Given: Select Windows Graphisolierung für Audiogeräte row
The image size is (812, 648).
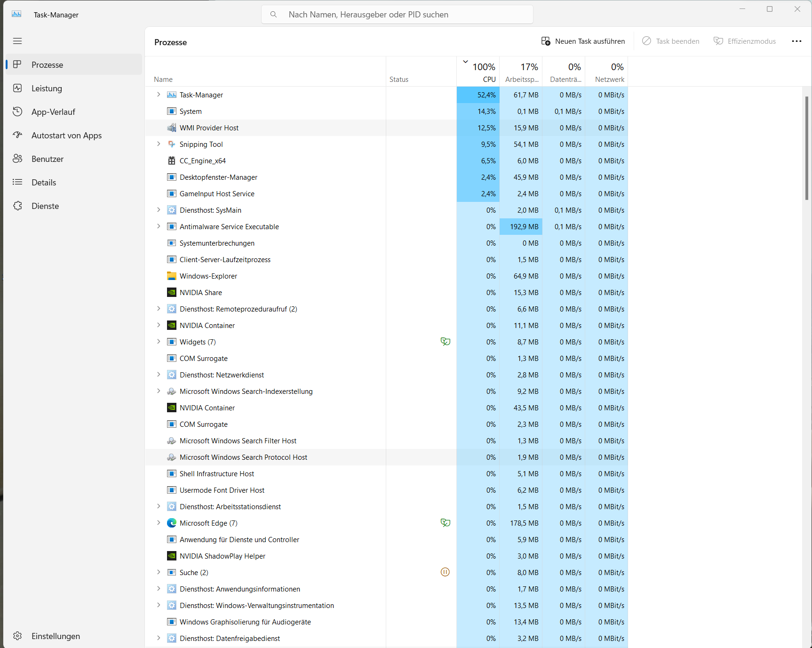Looking at the screenshot, I should click(386, 622).
